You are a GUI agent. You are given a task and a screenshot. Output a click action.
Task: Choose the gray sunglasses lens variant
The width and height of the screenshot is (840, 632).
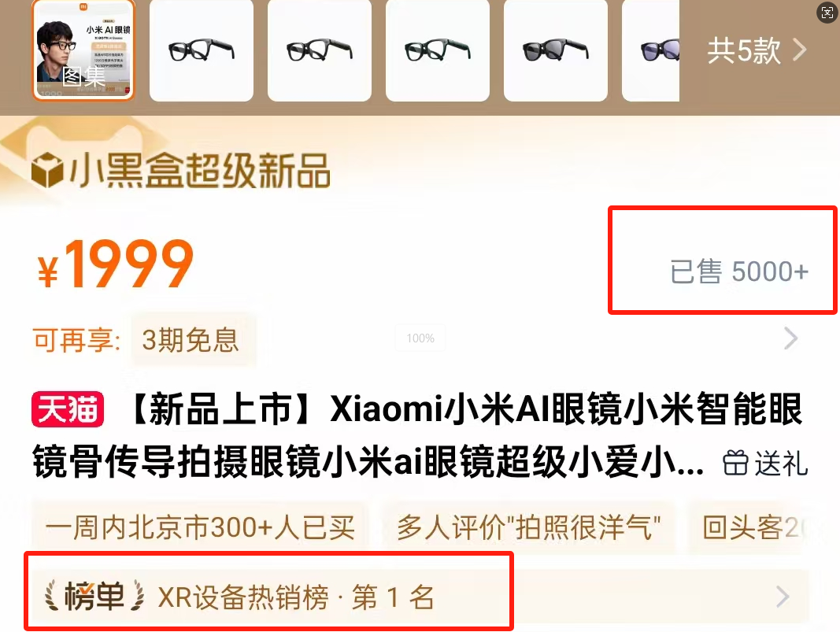556,51
